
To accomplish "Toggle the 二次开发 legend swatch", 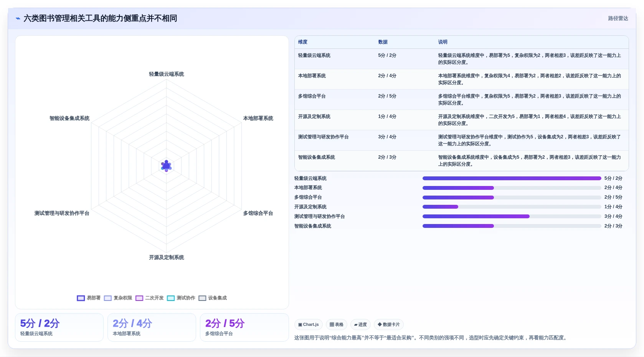I will [139, 298].
